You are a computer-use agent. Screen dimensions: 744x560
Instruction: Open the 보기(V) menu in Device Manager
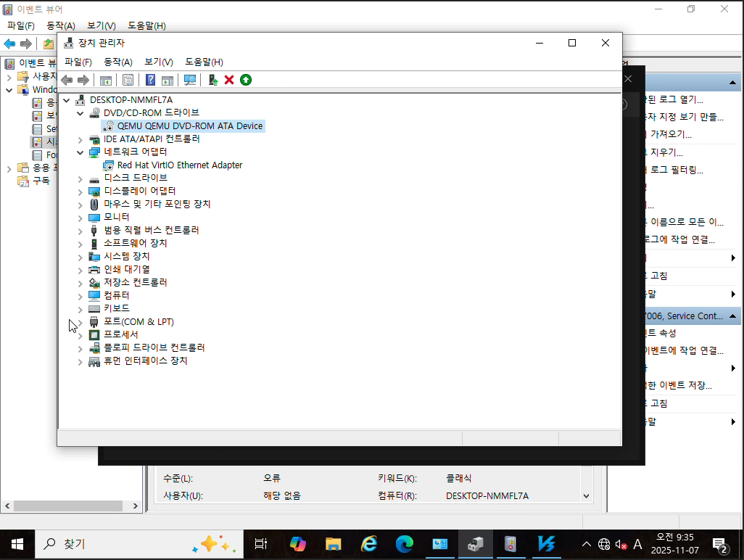click(x=158, y=62)
